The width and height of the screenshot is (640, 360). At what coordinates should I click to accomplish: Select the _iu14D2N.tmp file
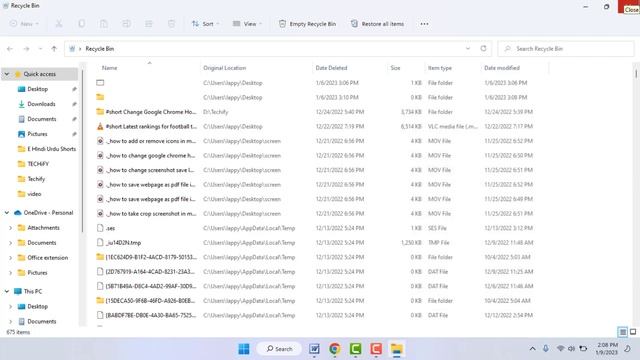coord(123,243)
